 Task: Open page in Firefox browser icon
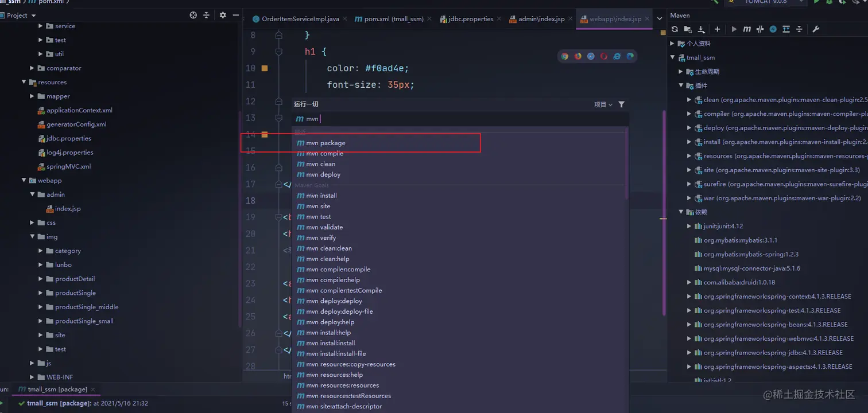578,56
